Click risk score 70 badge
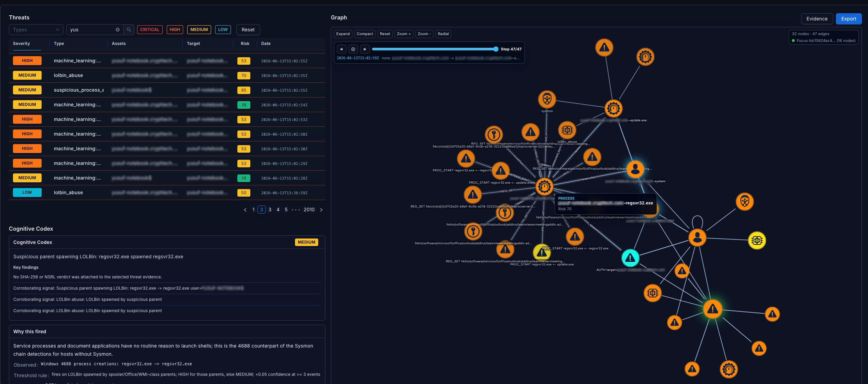 [x=244, y=75]
